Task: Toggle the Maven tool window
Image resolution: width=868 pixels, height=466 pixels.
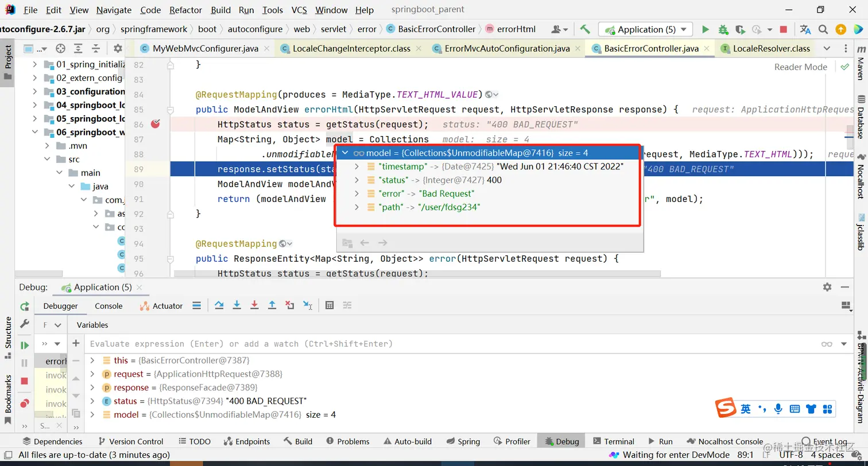Action: pos(861,63)
